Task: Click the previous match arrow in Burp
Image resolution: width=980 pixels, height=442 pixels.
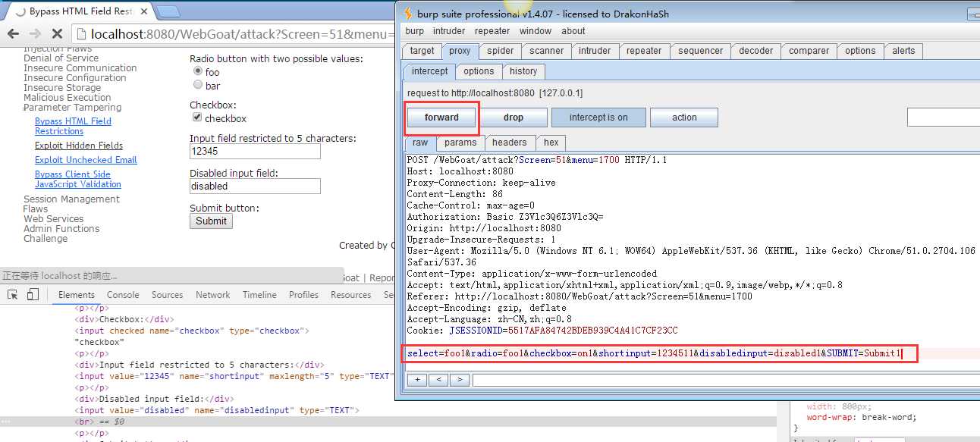Action: coord(438,380)
